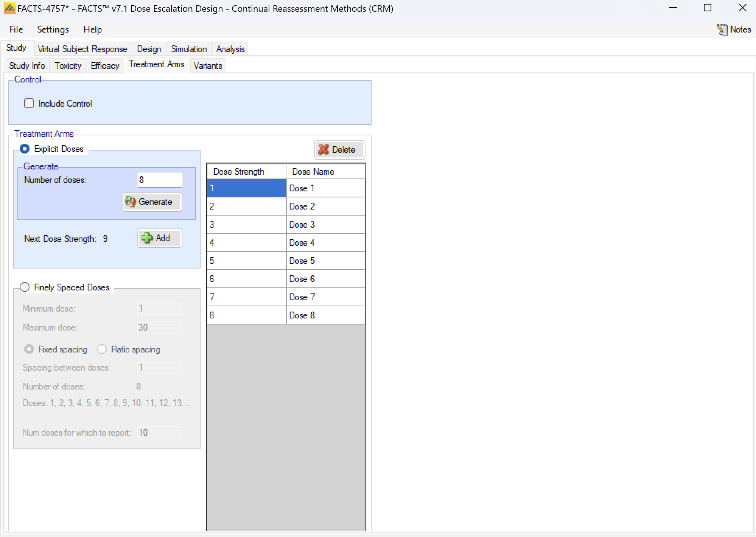Screen dimensions: 756x537
Task: Open the Toxicity sub-tab
Action: pos(68,66)
